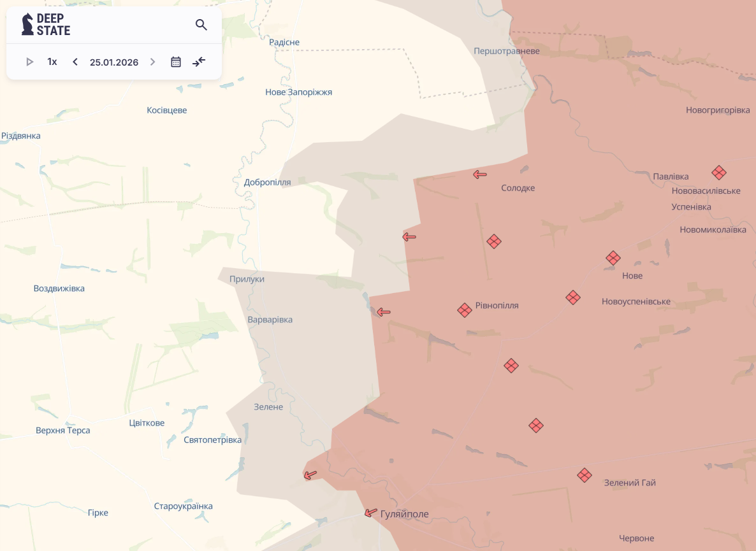Click the Староукраїнка label
Image resolution: width=756 pixels, height=551 pixels.
click(183, 506)
